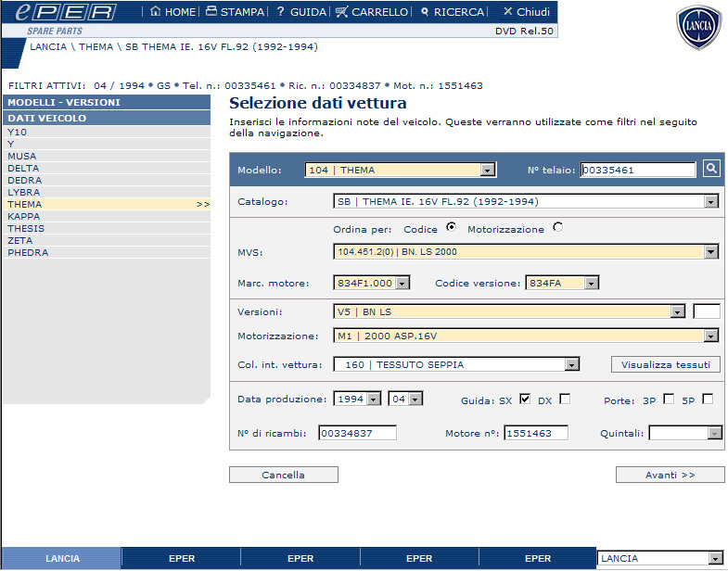
Task: Click the small empty field beside Versioni
Action: [706, 311]
